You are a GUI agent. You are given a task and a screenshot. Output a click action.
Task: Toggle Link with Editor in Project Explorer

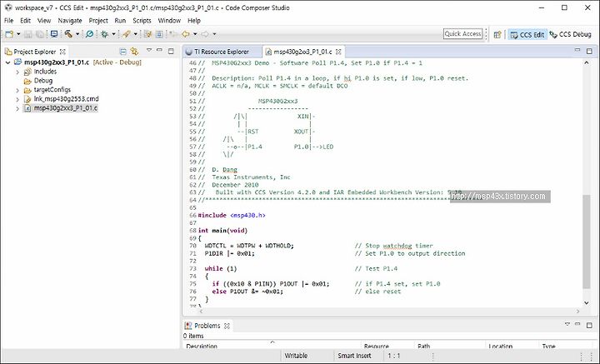click(134, 52)
